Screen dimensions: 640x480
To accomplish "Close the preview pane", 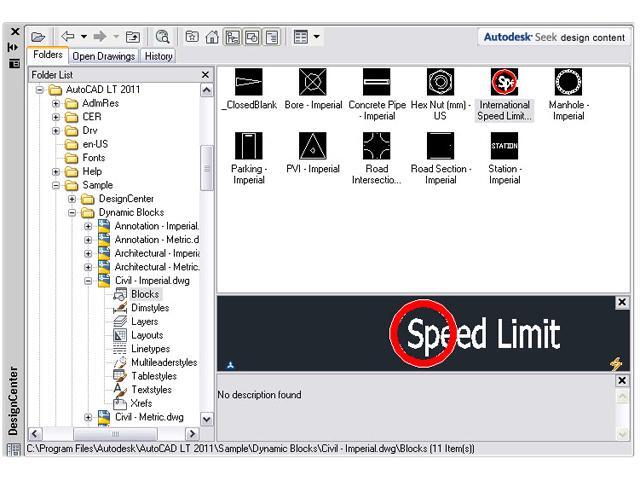I will pos(622,302).
